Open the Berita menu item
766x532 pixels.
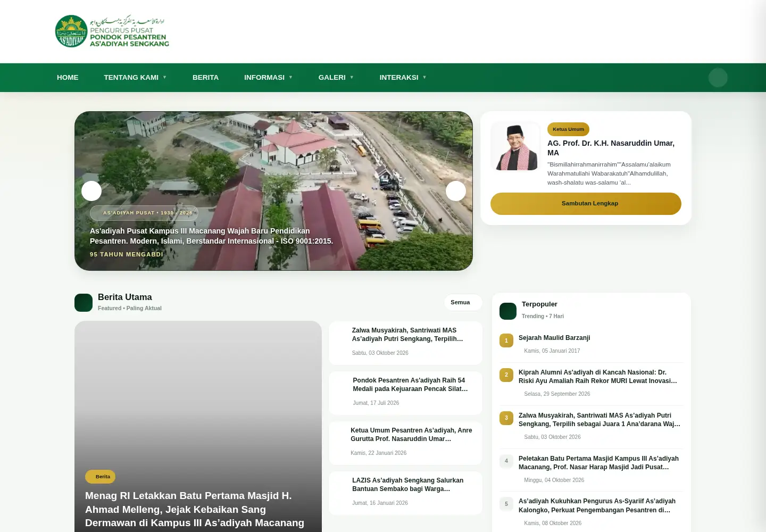tap(205, 78)
